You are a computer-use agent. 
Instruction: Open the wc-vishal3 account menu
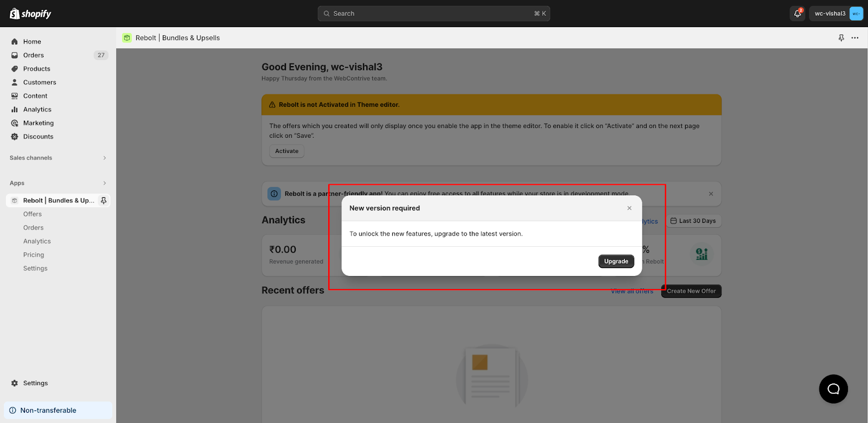click(x=836, y=14)
